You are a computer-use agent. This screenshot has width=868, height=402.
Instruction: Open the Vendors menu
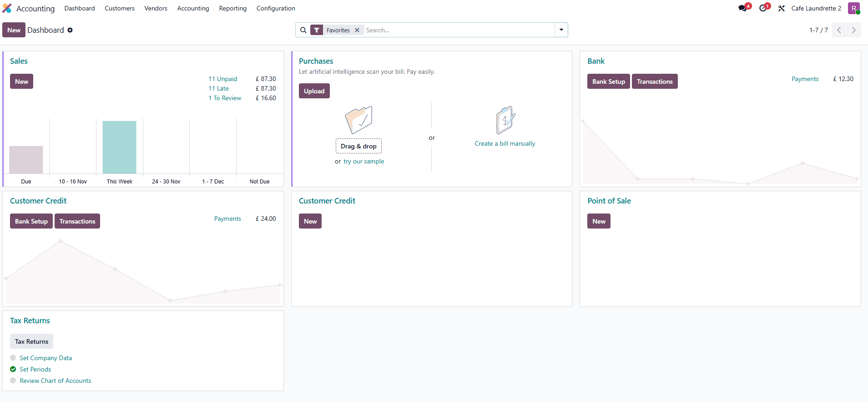pyautogui.click(x=156, y=8)
